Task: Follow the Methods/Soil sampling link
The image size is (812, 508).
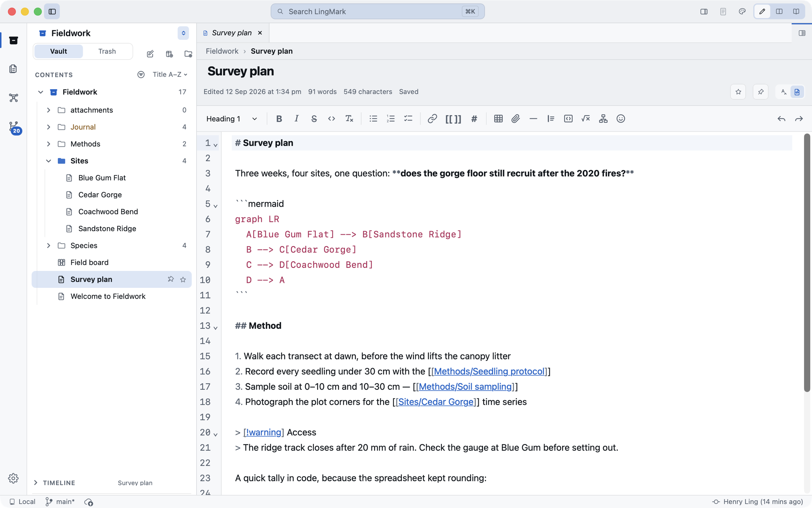Action: (465, 386)
